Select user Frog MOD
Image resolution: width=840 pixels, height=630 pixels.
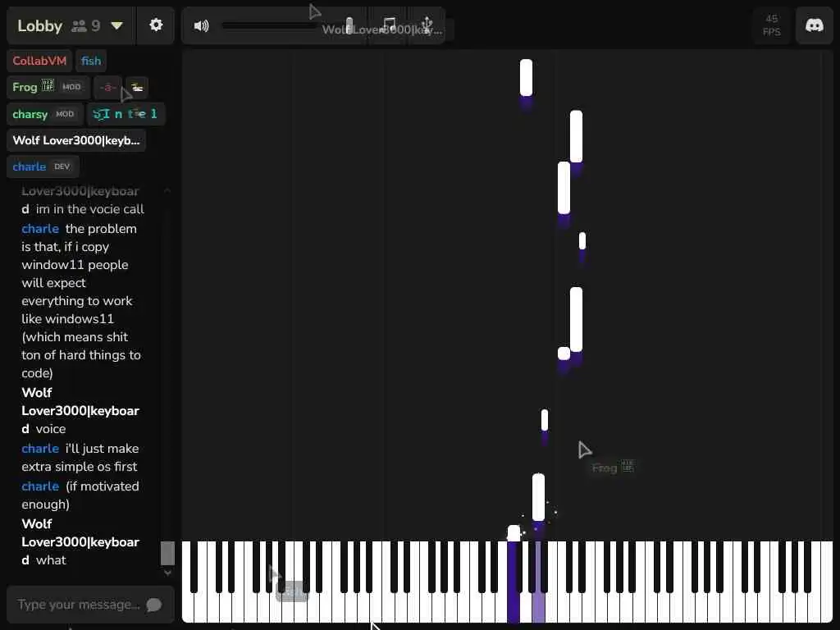tap(47, 87)
